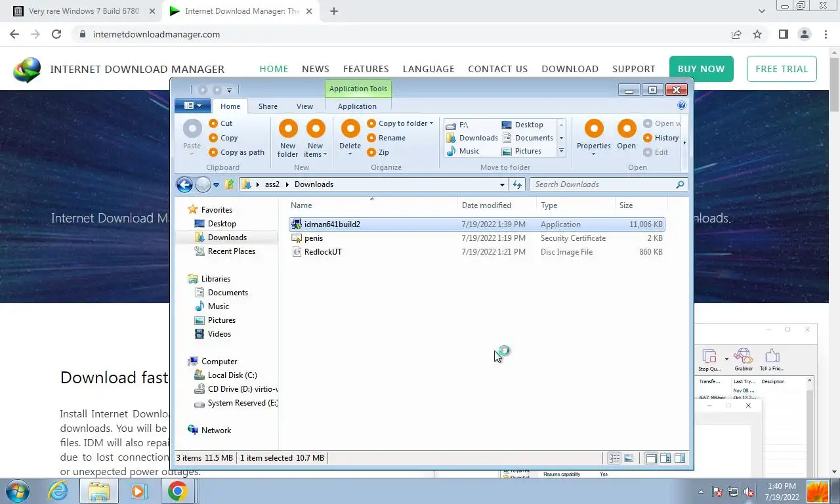Open Explorer help icon
The image size is (840, 504).
(681, 105)
